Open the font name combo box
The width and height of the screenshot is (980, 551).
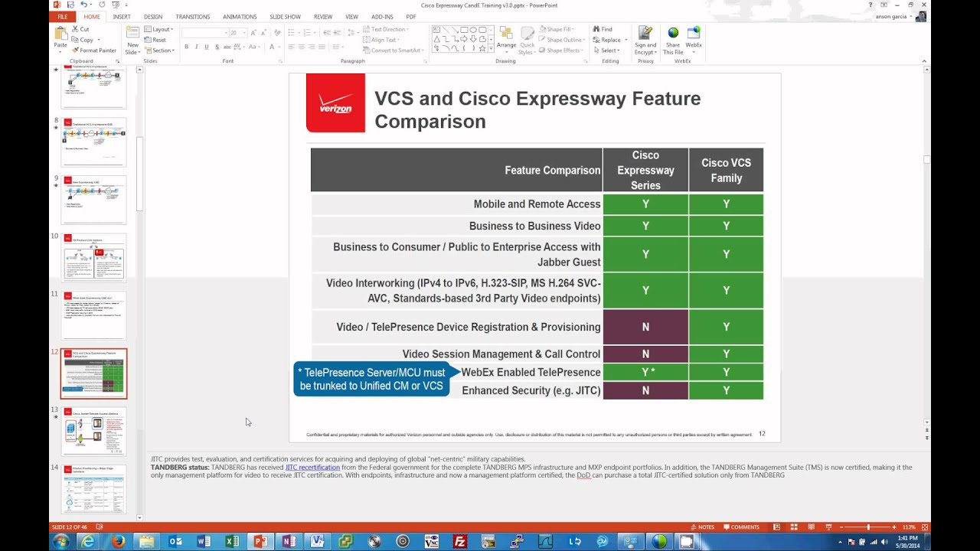(204, 33)
